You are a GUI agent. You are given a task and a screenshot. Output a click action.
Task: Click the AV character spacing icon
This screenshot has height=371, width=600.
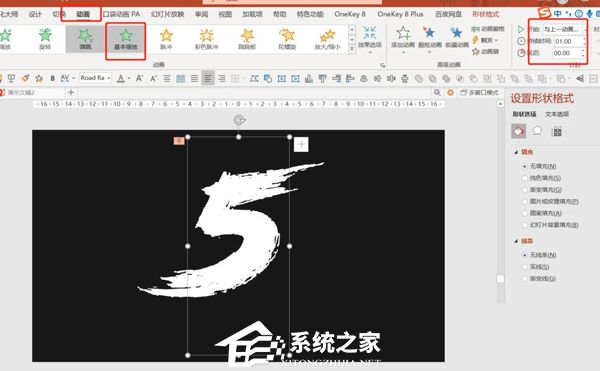pos(65,78)
